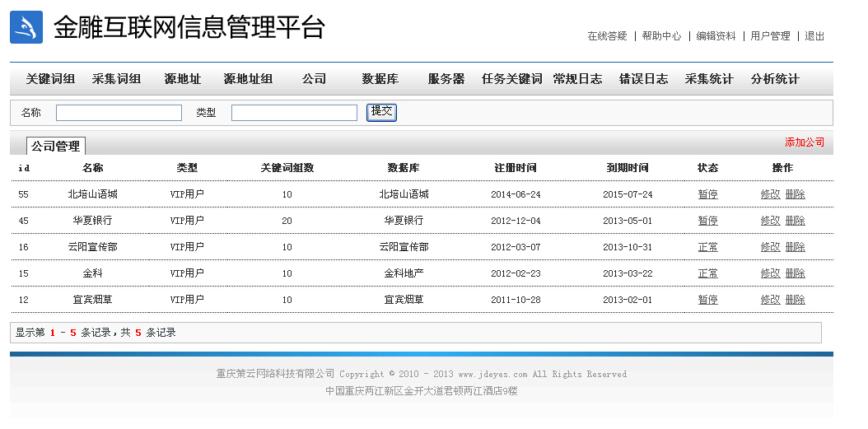The width and height of the screenshot is (868, 429).
Task: Click the 名称 column header
Action: point(92,168)
